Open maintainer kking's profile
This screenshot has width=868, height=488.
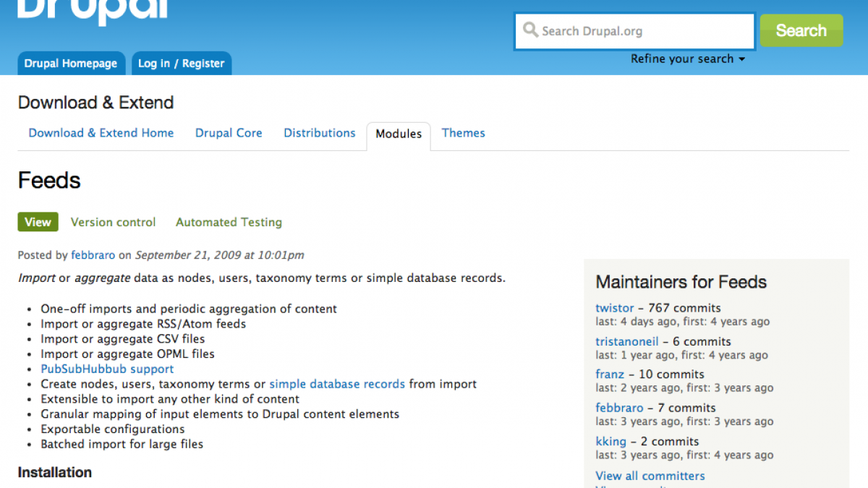611,442
